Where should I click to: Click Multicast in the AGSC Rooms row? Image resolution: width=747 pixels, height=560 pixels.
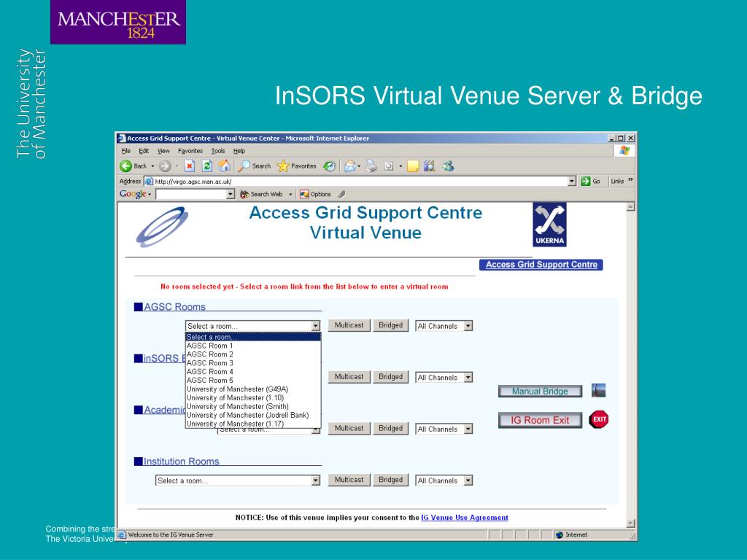point(349,325)
